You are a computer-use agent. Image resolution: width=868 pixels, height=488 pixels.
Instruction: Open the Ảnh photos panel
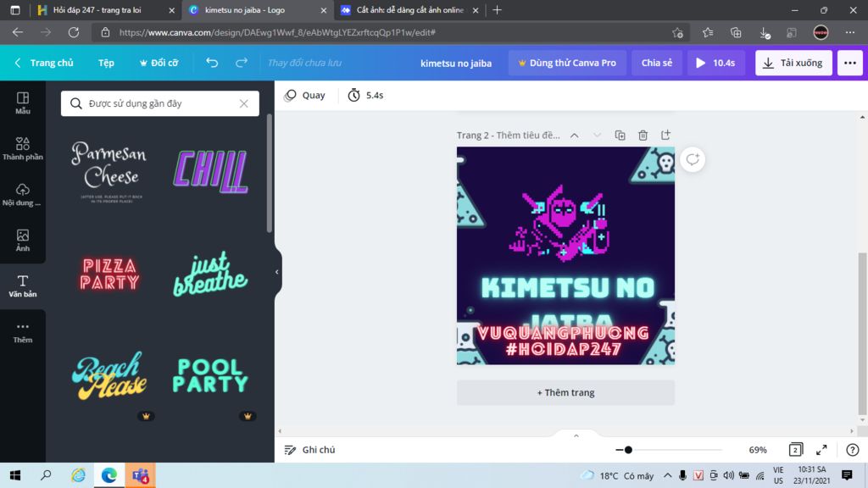(x=23, y=241)
